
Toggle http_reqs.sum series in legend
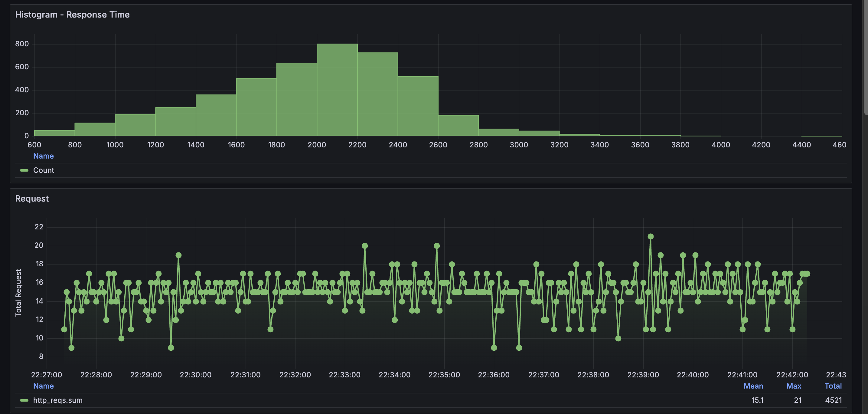58,400
